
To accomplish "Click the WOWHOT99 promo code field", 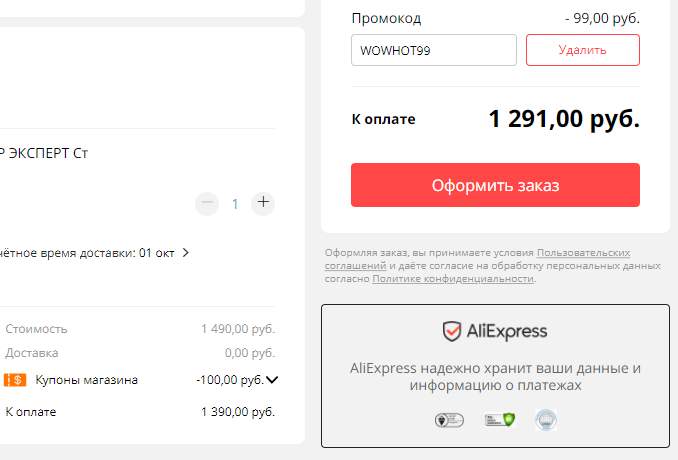I will pos(434,50).
